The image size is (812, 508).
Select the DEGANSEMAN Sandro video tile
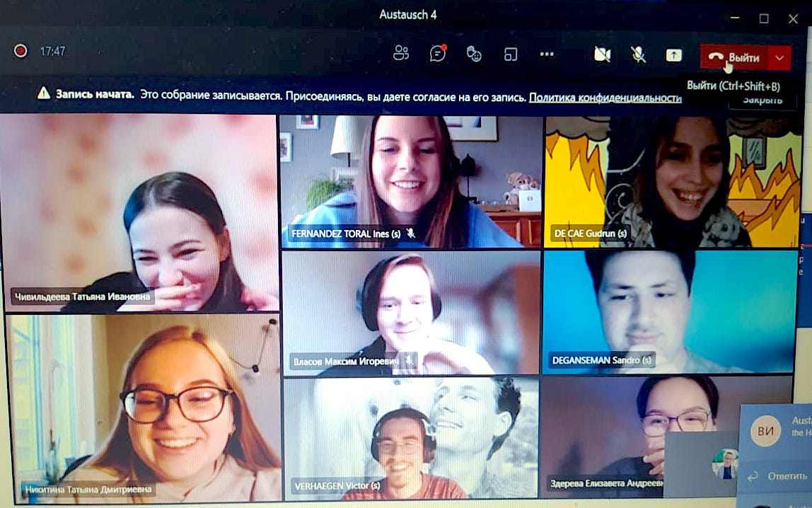click(668, 311)
